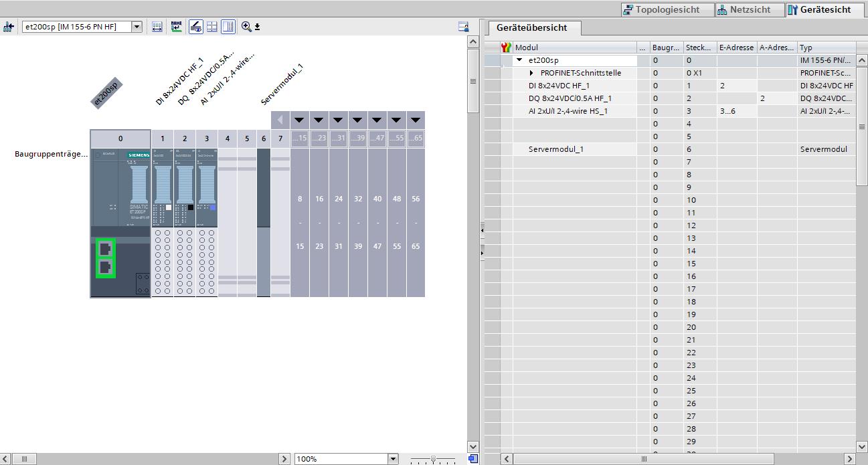Switch to the Netzsicht tab

pos(744,9)
